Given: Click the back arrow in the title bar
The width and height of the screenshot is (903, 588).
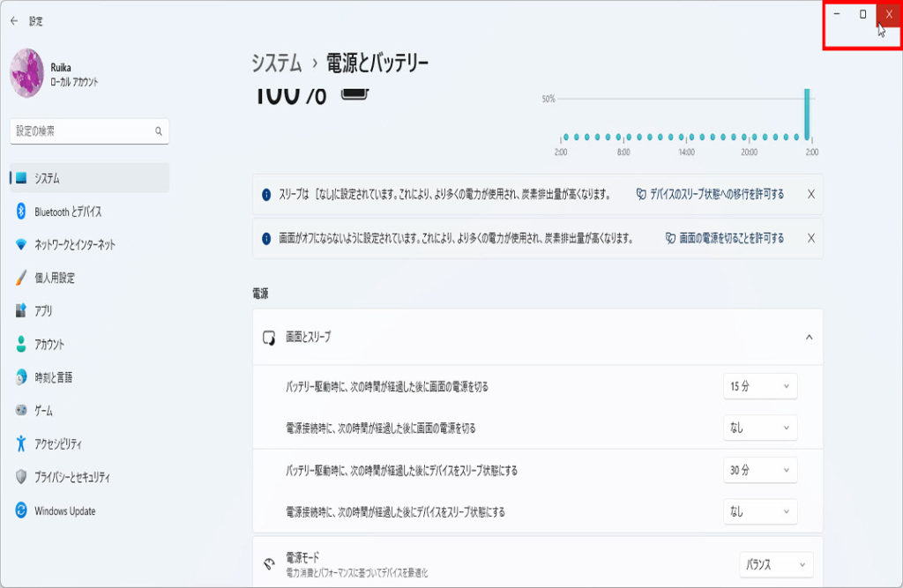Looking at the screenshot, I should pos(13,21).
